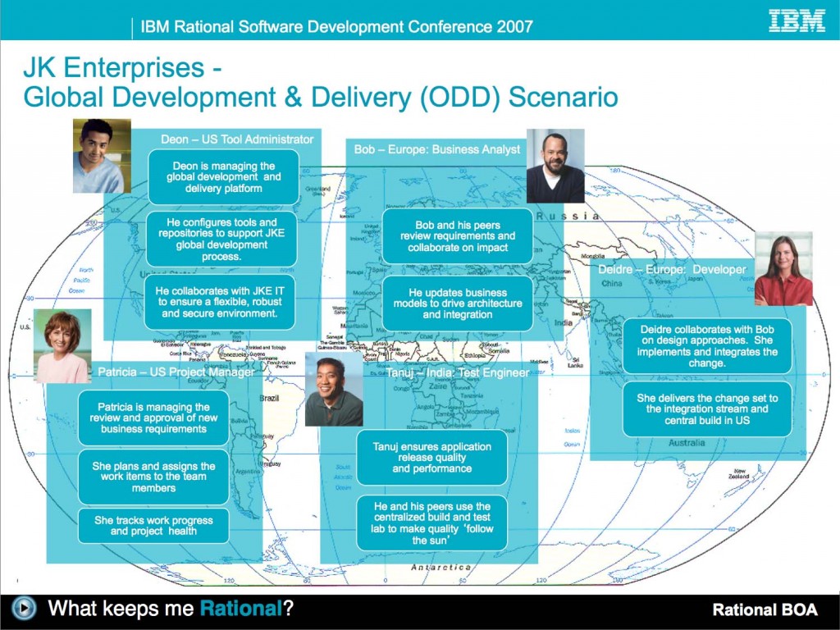The height and width of the screenshot is (630, 840).
Task: Select Patricia's portrait photo
Action: (62, 346)
